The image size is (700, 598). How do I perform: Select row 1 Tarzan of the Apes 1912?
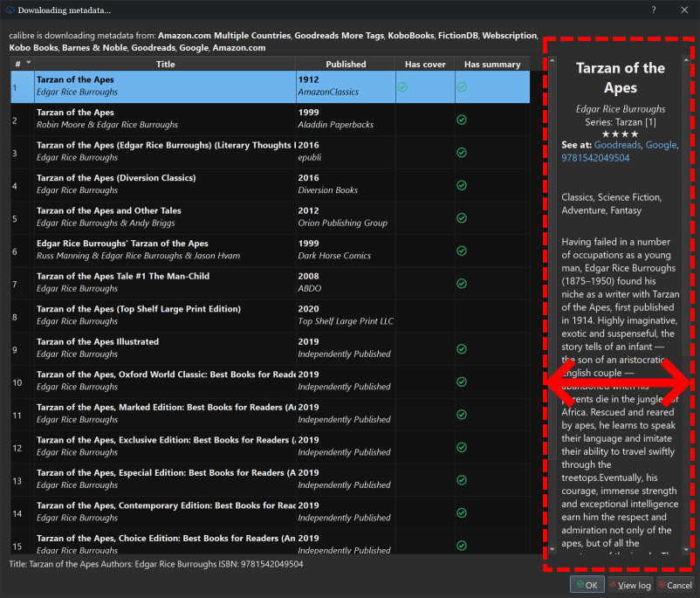coord(270,86)
